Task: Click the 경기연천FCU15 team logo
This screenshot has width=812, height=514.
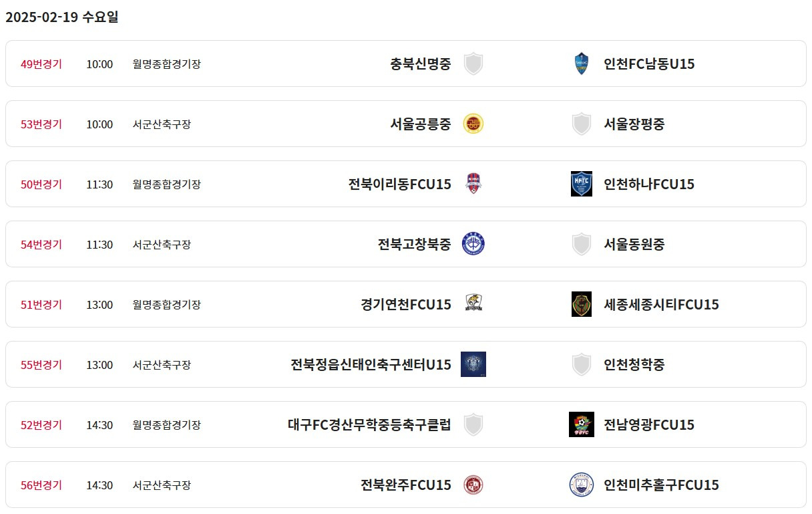Action: pos(473,304)
